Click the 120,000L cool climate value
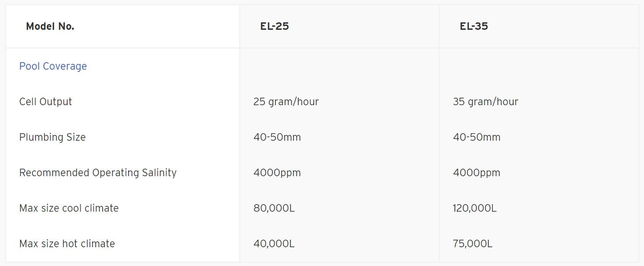The image size is (644, 266). click(x=475, y=209)
